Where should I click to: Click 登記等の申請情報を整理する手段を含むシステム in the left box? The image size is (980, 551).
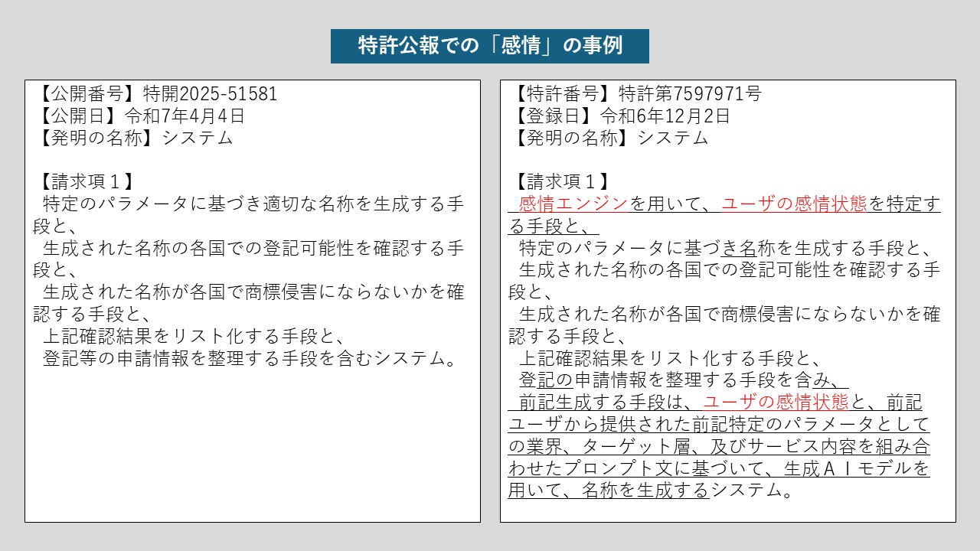250,358
